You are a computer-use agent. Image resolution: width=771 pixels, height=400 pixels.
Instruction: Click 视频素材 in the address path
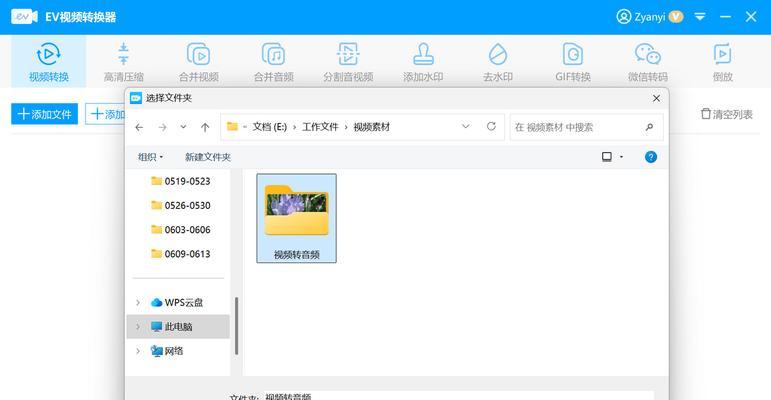click(x=372, y=127)
